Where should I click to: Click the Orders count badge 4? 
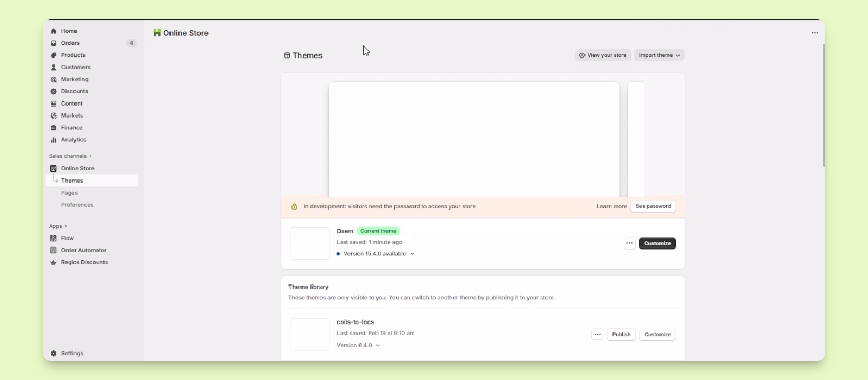[131, 43]
